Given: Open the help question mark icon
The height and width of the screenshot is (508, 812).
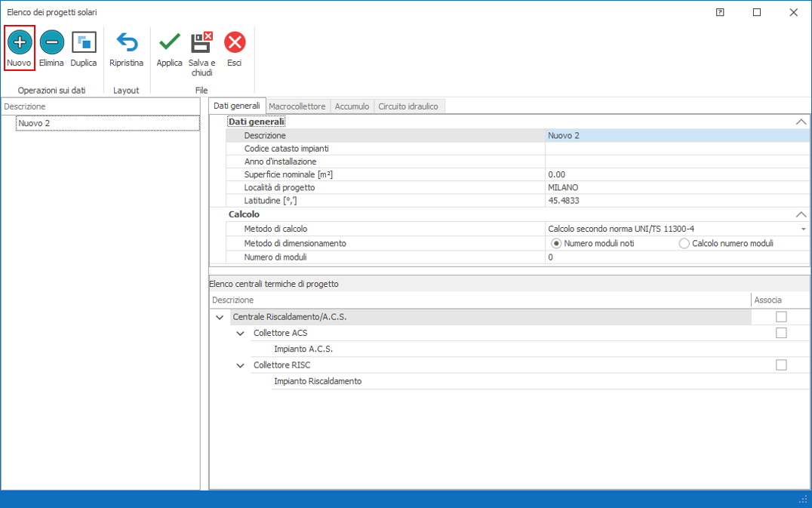Looking at the screenshot, I should pyautogui.click(x=721, y=12).
